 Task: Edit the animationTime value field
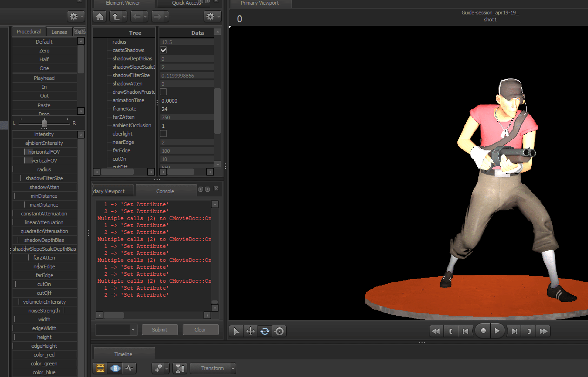tap(187, 100)
